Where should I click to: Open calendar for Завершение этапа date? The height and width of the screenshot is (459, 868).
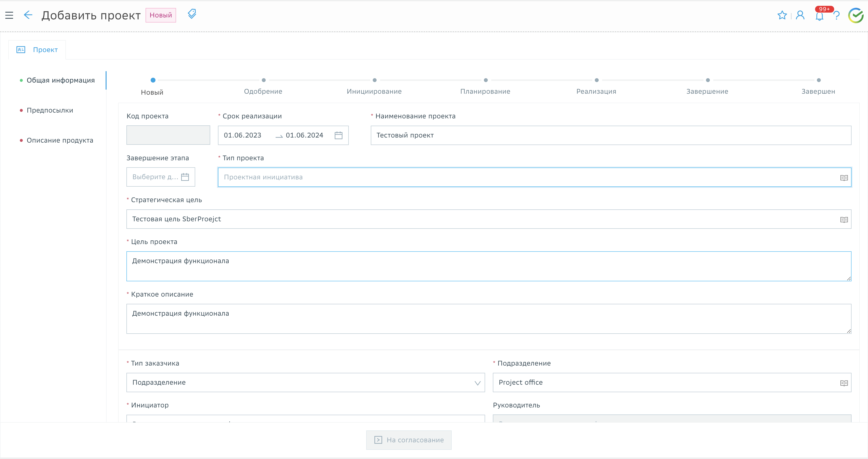(x=185, y=177)
